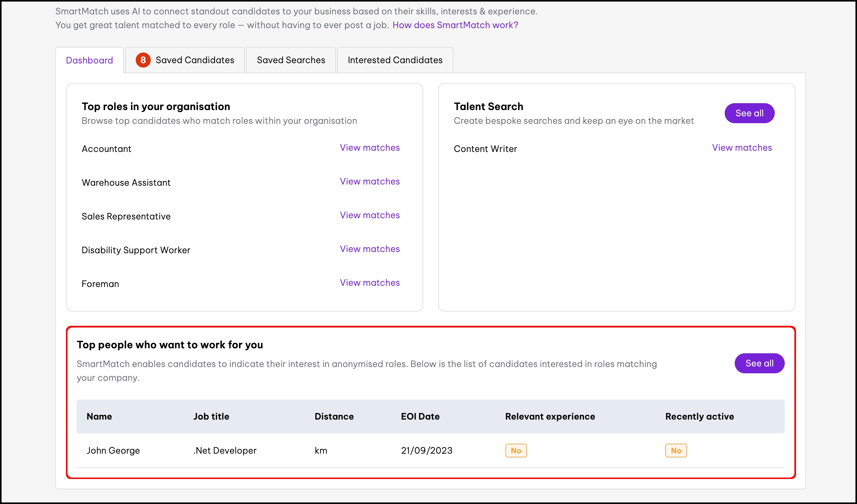
Task: View matches for Disability Support Worker
Action: coord(370,249)
